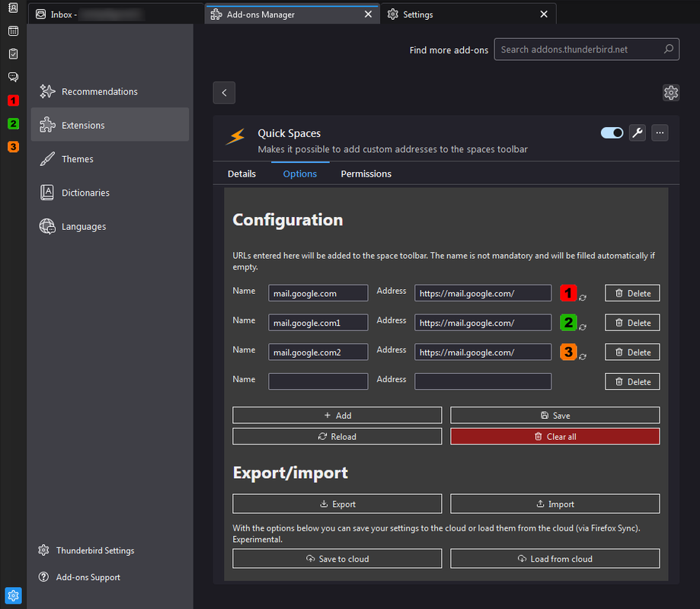Click Load from cloud
Viewport: 700px width, 609px height.
pos(555,559)
